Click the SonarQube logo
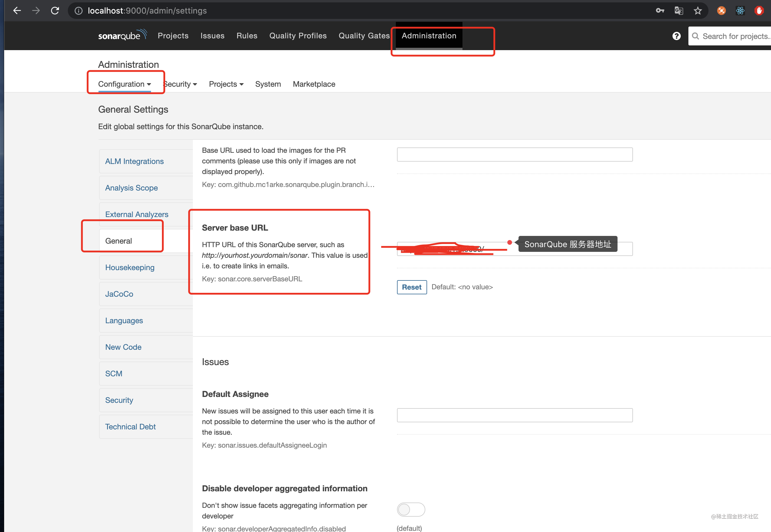Viewport: 771px width, 532px height. [122, 35]
